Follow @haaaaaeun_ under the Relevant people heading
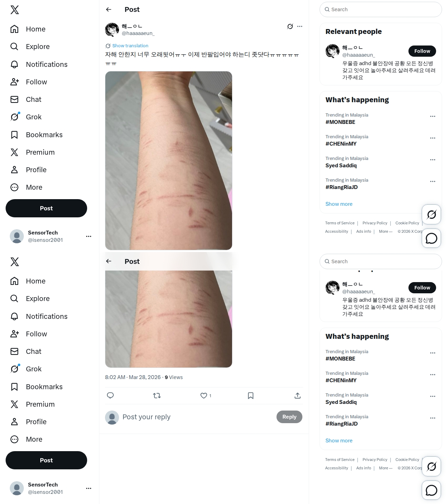The image size is (448, 504). tap(422, 51)
